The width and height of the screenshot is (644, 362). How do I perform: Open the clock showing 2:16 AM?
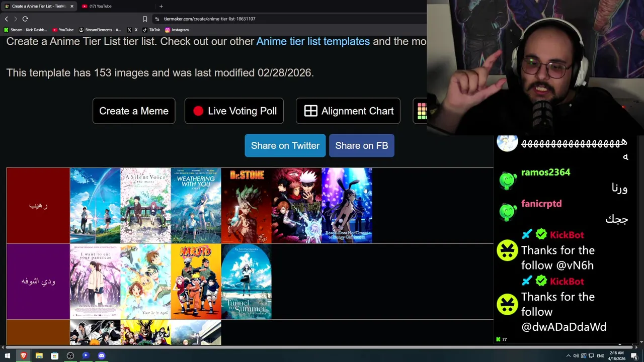617,356
